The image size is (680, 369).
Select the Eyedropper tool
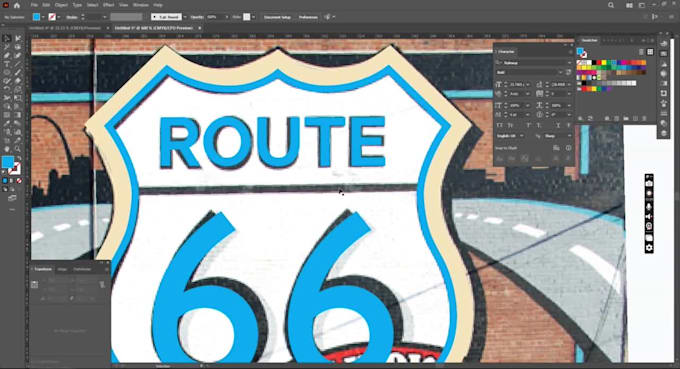pos(7,123)
